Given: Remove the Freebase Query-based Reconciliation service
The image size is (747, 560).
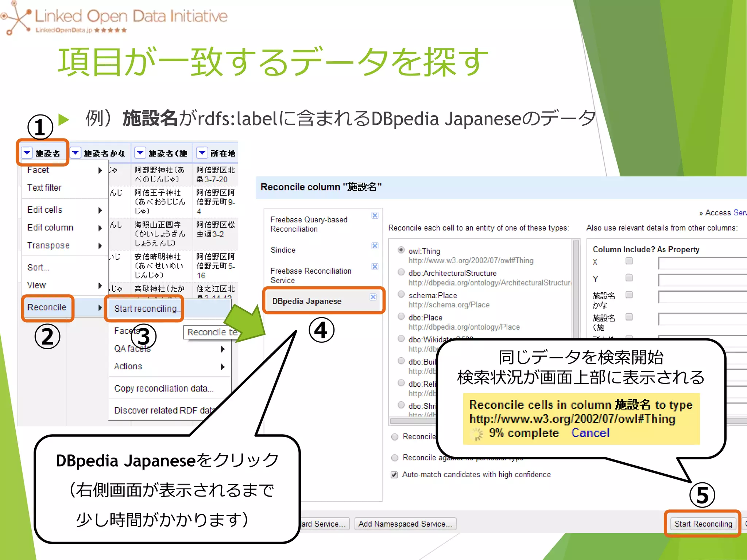Looking at the screenshot, I should click(375, 215).
